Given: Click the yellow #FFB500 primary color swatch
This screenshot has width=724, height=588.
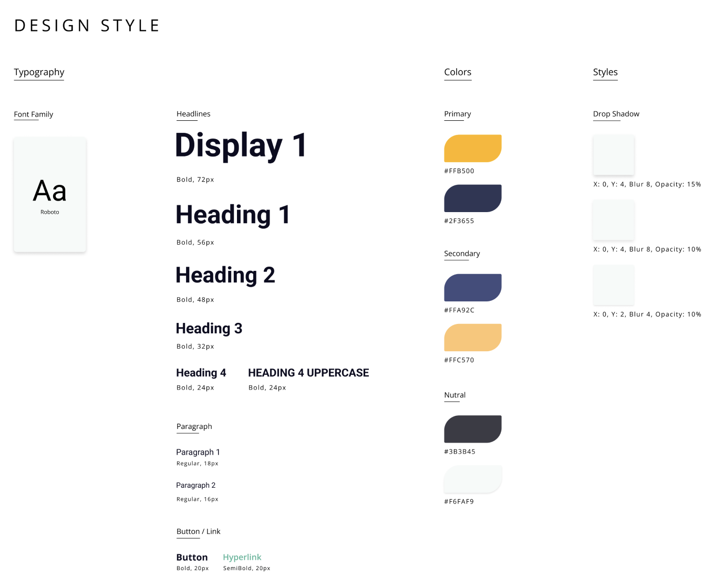Looking at the screenshot, I should pyautogui.click(x=473, y=149).
